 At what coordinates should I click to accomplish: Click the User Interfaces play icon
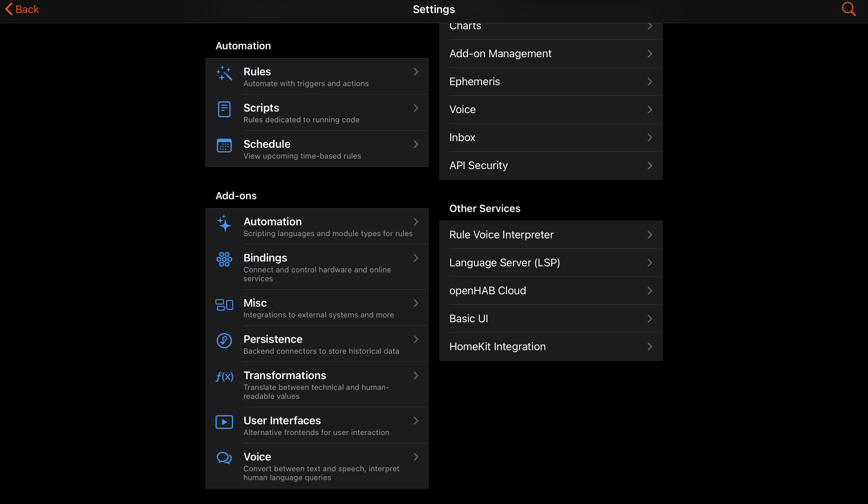click(224, 422)
